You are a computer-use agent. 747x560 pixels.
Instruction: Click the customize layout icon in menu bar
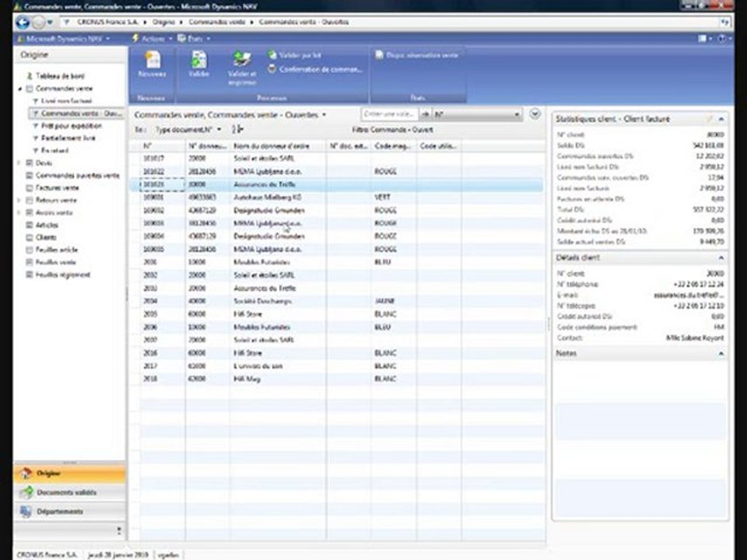click(703, 39)
